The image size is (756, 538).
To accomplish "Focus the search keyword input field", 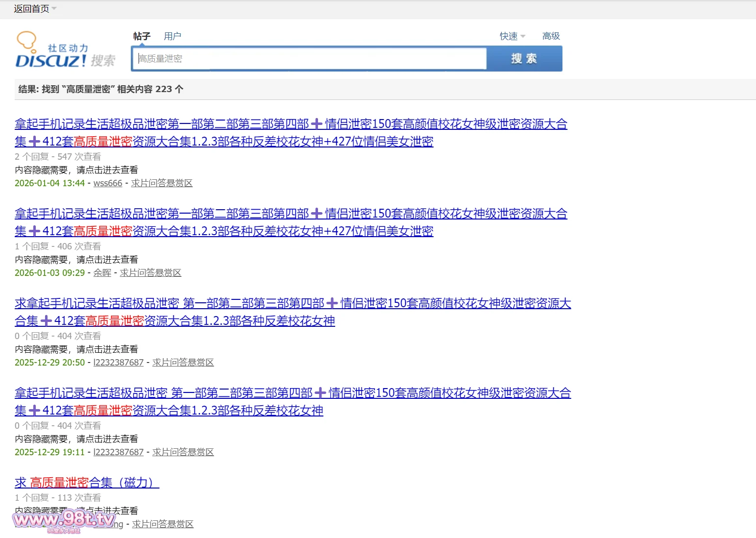I will [x=310, y=59].
